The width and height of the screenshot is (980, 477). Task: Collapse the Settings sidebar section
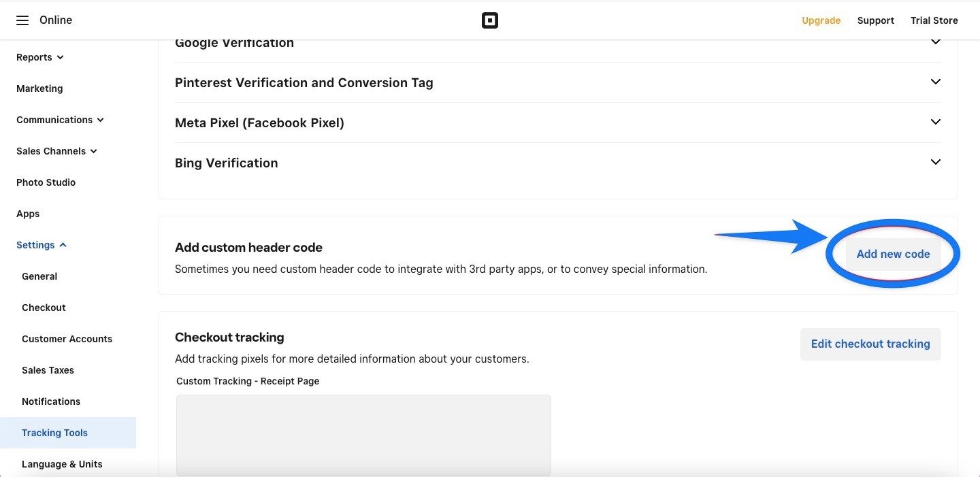(42, 245)
